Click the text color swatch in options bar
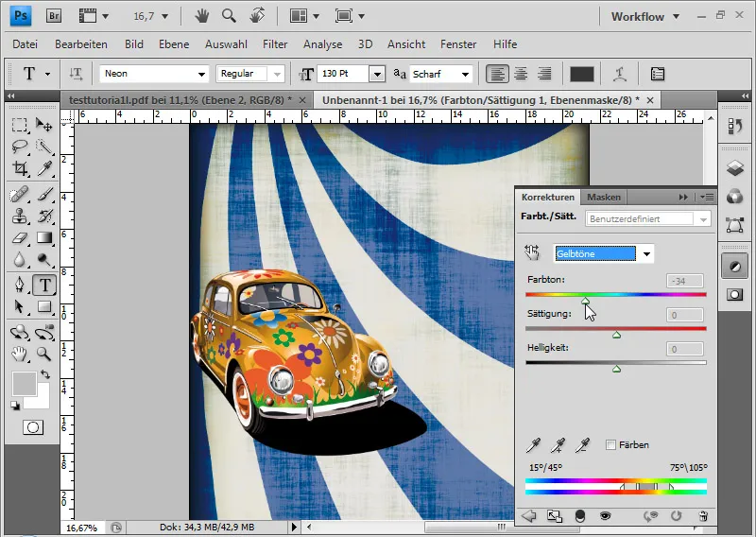 click(582, 74)
